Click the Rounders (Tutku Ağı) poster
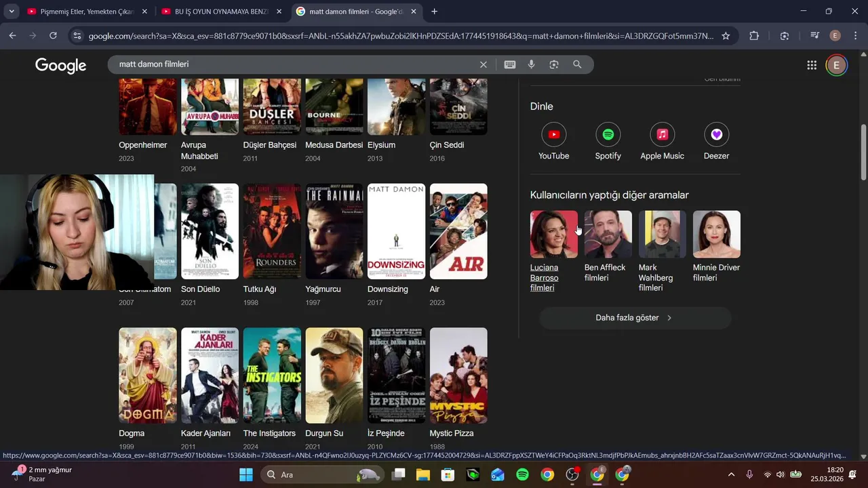Image resolution: width=868 pixels, height=488 pixels. pos(272,231)
